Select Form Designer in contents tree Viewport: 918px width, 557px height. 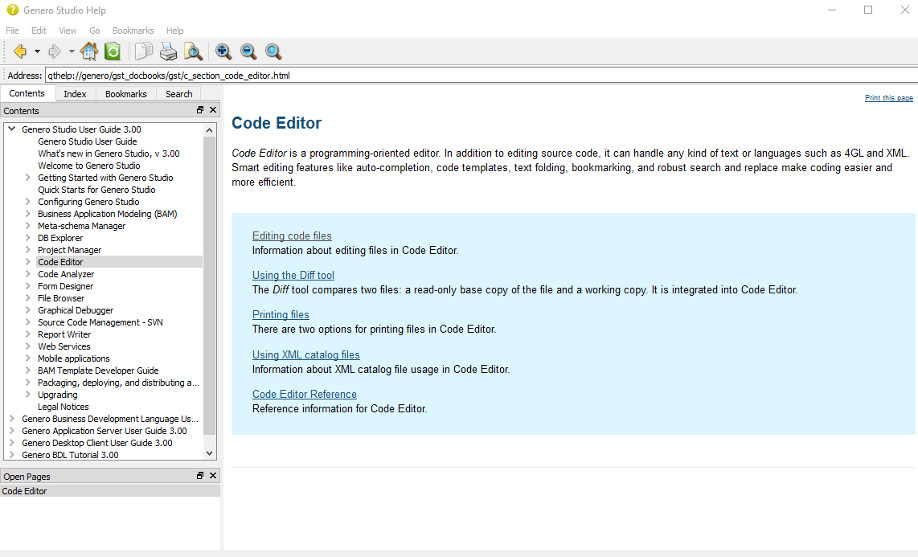point(66,286)
